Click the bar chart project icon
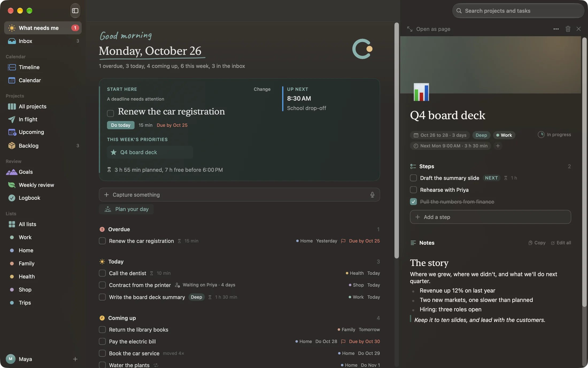The image size is (588, 368). tap(421, 92)
